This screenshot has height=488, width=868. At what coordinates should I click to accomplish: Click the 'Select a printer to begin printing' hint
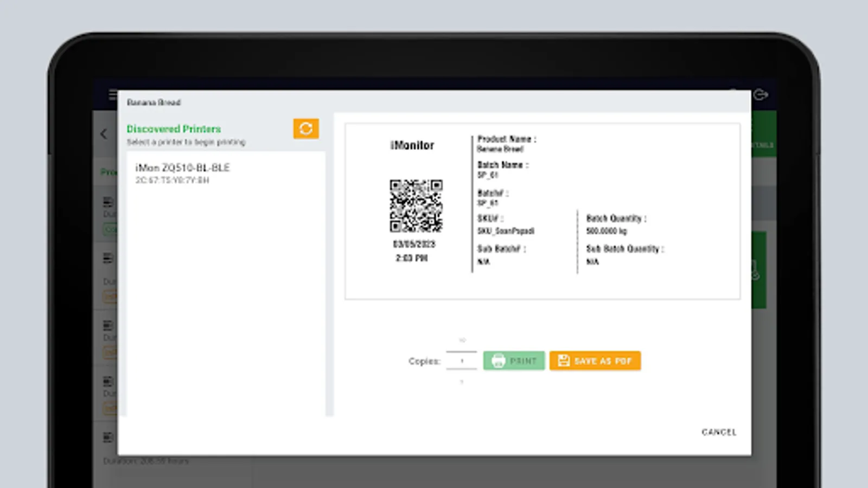click(x=186, y=142)
